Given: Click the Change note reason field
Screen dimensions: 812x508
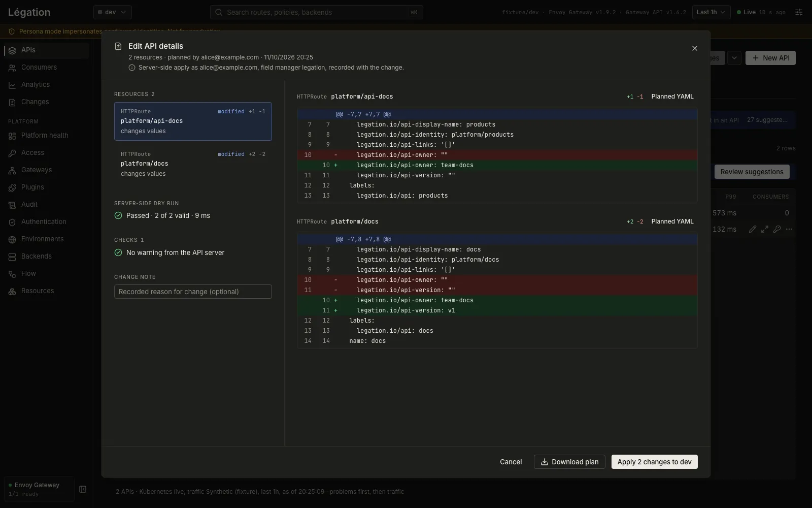Looking at the screenshot, I should (193, 292).
